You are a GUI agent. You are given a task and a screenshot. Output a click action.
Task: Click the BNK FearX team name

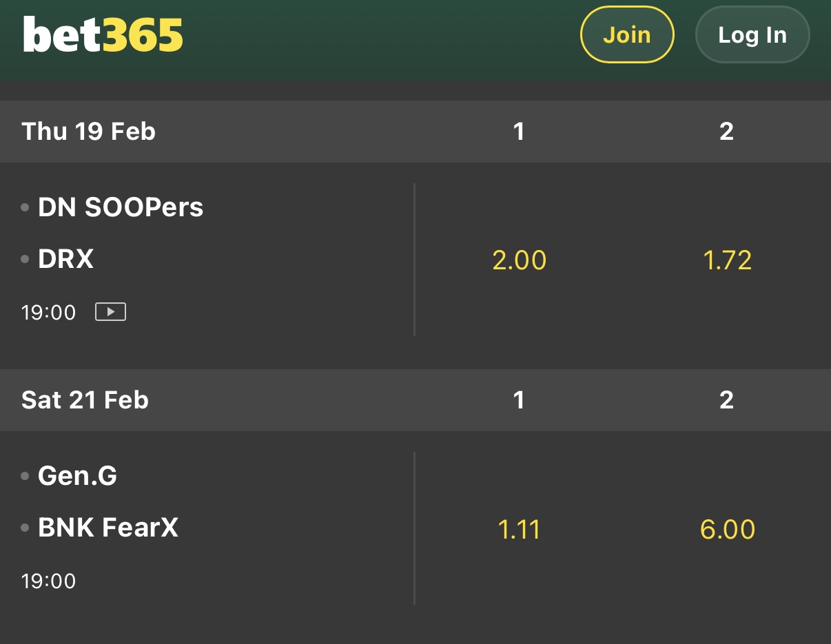click(x=108, y=528)
